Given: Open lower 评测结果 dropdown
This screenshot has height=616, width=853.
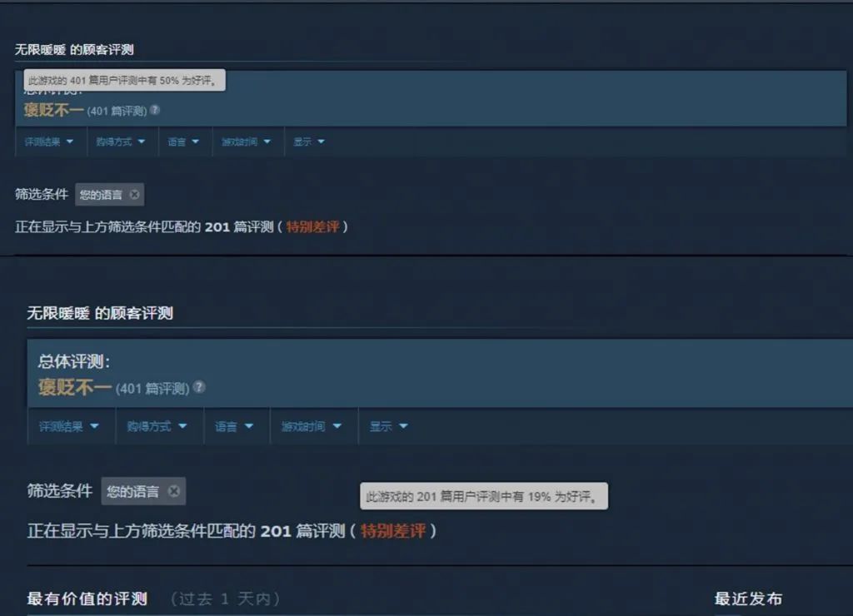Looking at the screenshot, I should (70, 426).
